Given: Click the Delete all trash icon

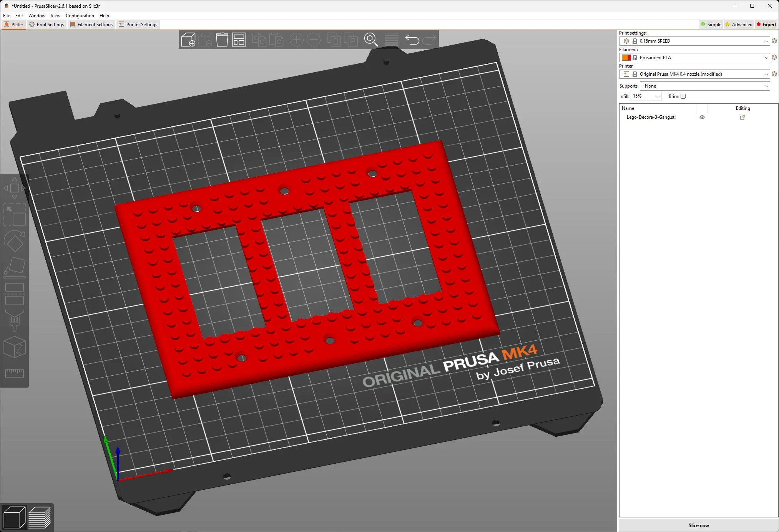Looking at the screenshot, I should coord(222,40).
